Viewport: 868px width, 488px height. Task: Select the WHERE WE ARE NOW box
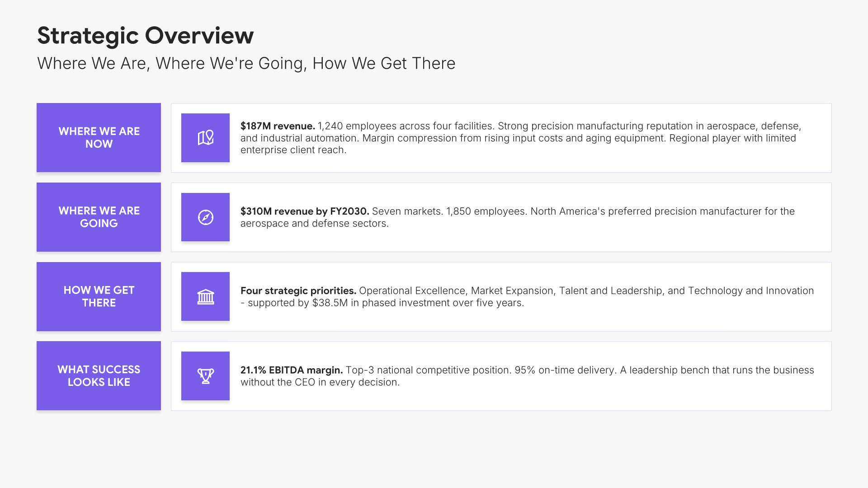99,138
